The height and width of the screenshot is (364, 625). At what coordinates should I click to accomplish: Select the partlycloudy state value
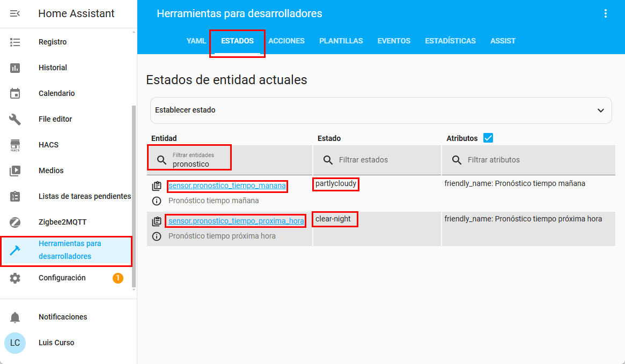336,183
